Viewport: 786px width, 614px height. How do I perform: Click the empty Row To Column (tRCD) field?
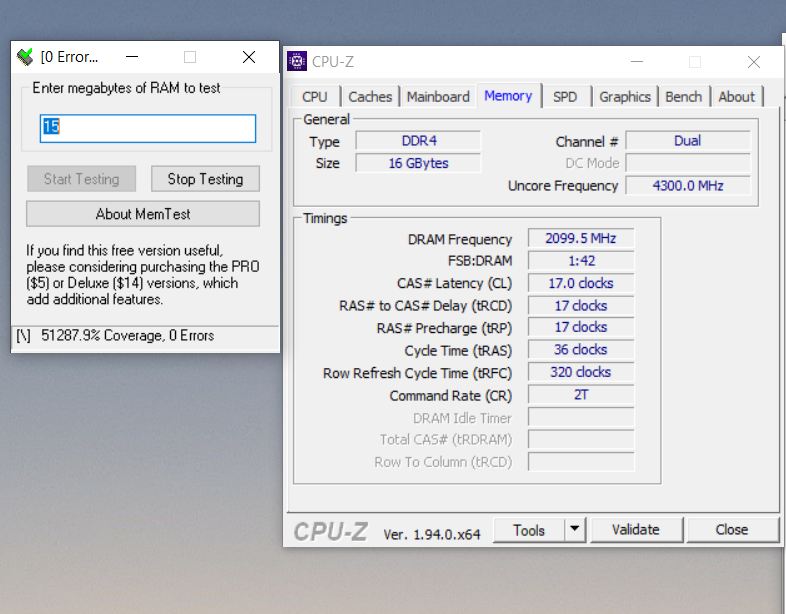coord(581,462)
